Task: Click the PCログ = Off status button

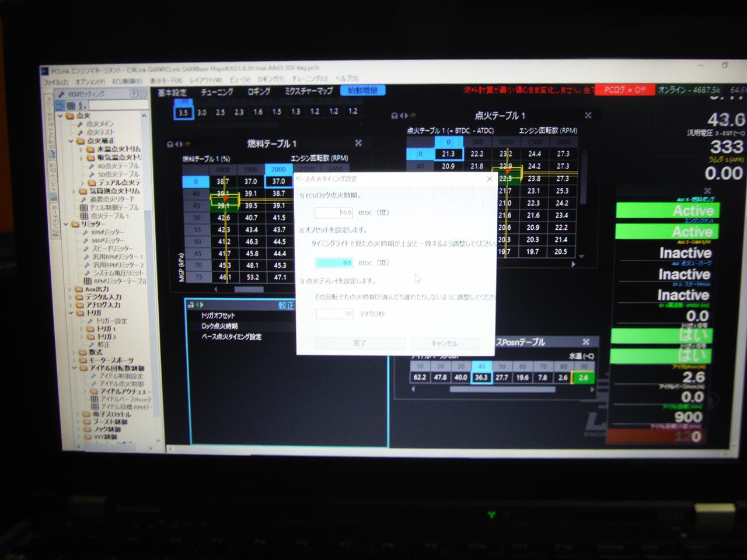Action: 624,90
